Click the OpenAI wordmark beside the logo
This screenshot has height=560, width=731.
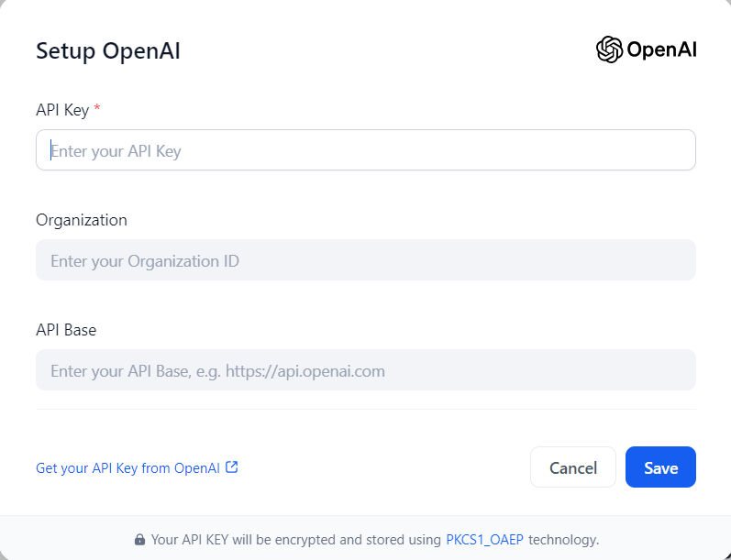coord(661,49)
